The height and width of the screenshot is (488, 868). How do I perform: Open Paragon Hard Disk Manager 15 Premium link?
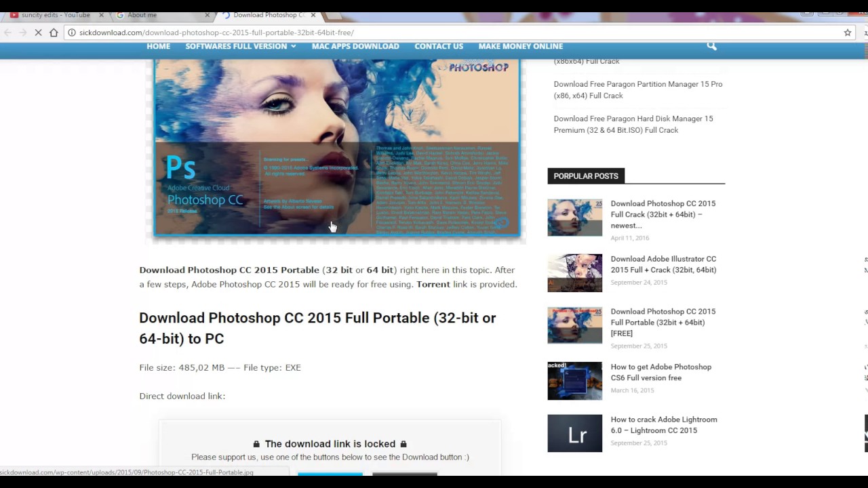[633, 124]
